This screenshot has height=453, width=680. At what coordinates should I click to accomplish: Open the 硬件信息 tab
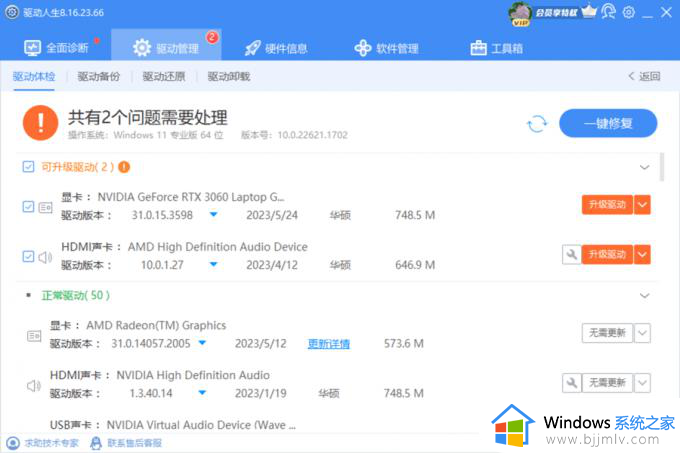pyautogui.click(x=276, y=48)
